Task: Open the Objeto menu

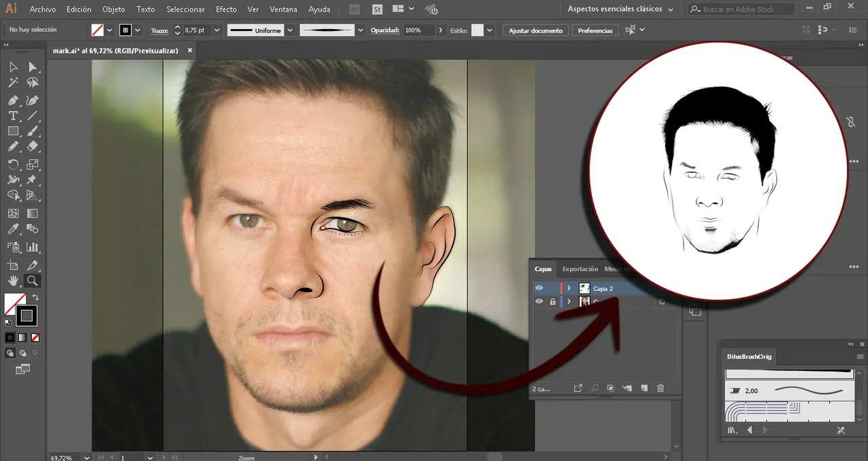Action: click(113, 9)
